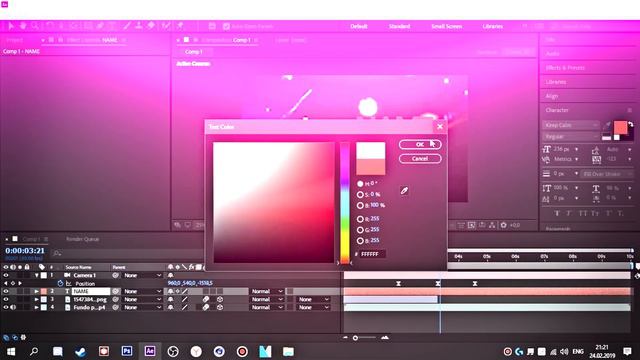
Task: Click the timeline layer search icon
Action: pos(57,253)
